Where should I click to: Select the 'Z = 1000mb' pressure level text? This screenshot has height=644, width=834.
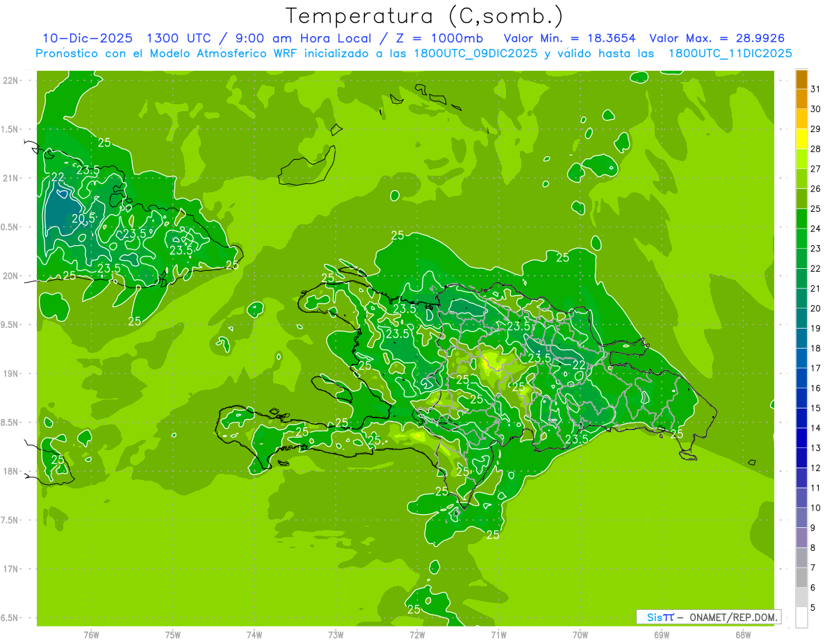click(x=439, y=38)
